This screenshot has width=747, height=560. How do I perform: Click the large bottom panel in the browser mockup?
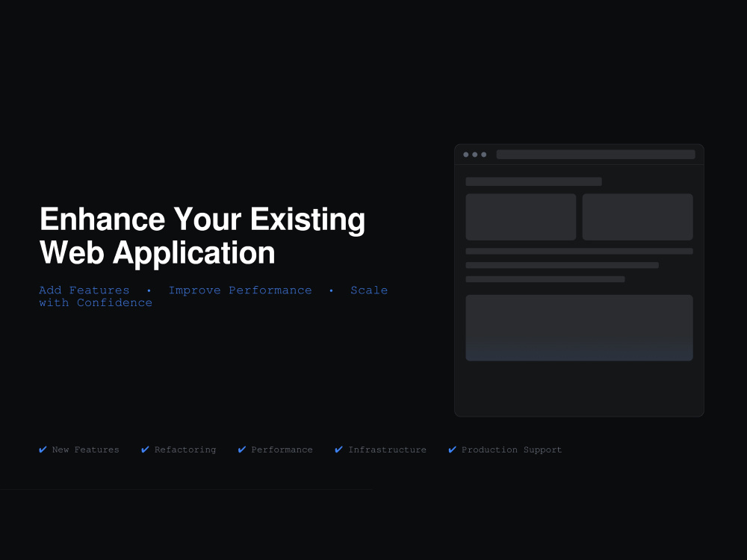580,328
